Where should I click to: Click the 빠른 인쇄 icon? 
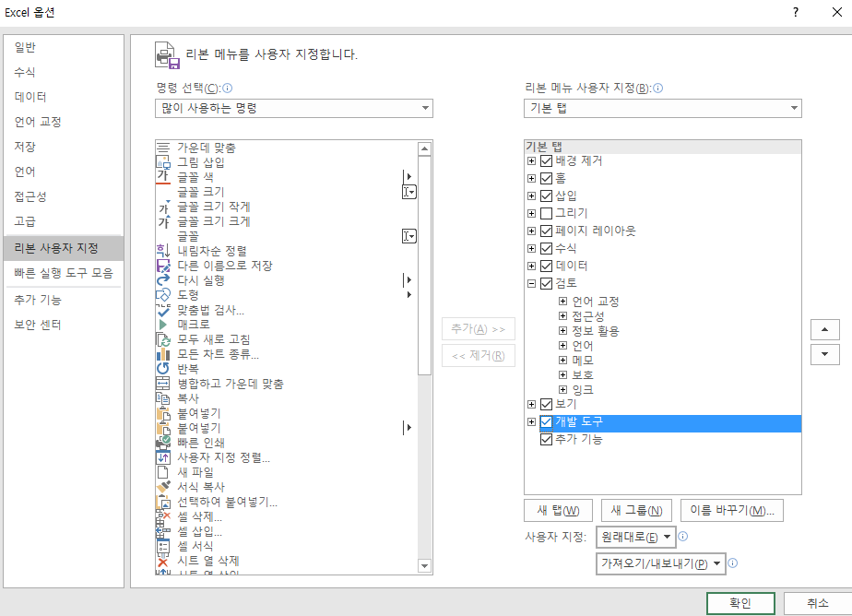163,443
